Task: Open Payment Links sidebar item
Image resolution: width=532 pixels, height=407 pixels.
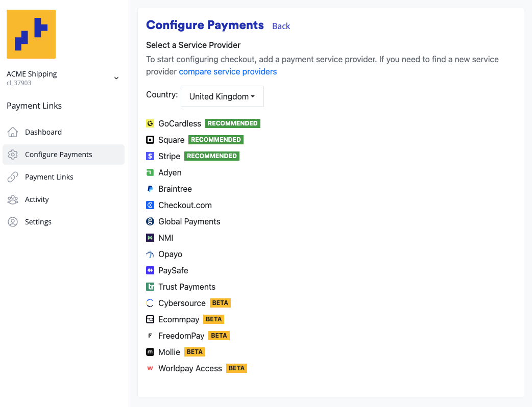Action: (49, 177)
